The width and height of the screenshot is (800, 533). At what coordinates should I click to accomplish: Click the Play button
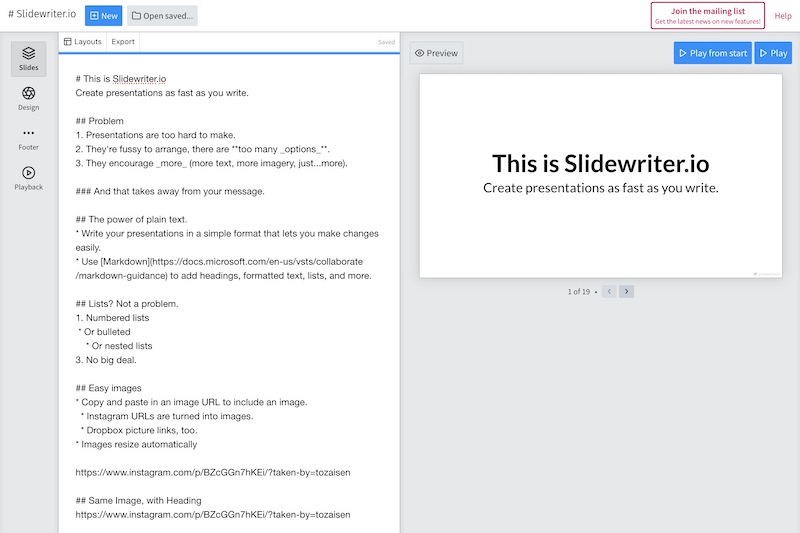pyautogui.click(x=773, y=53)
